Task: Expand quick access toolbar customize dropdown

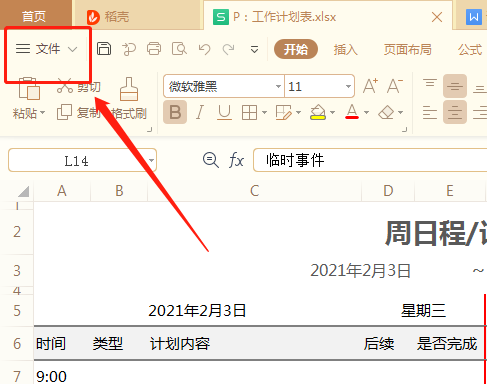Action: pos(254,50)
